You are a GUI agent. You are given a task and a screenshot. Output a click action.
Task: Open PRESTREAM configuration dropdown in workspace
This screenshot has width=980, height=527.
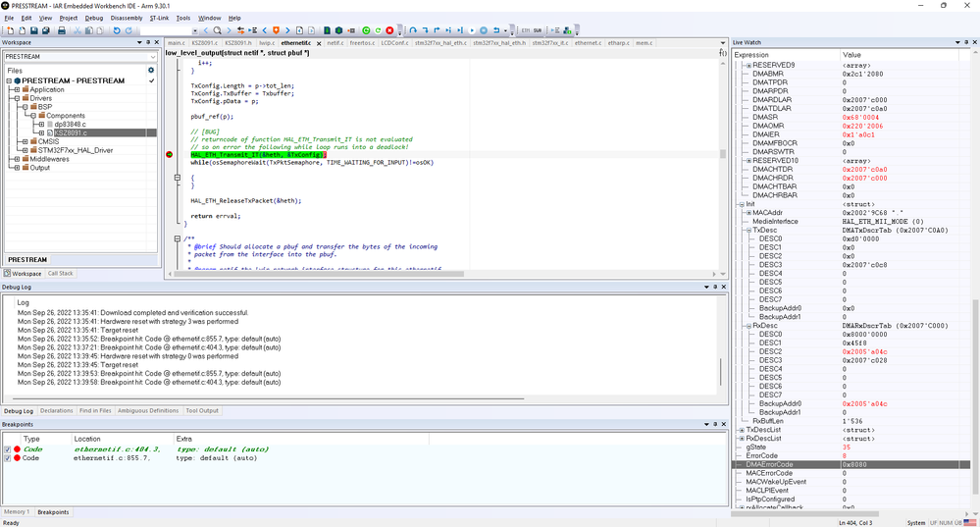152,57
